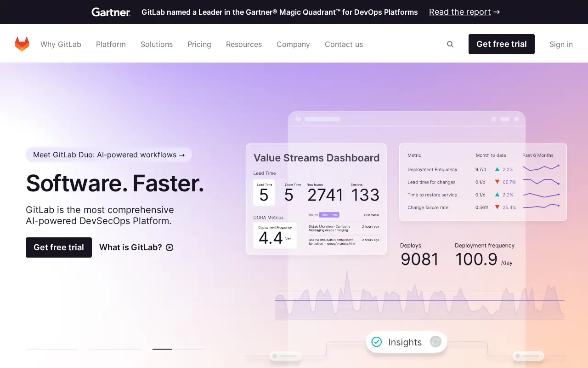Click the DORA Metrics 4.4 card

[x=275, y=235]
